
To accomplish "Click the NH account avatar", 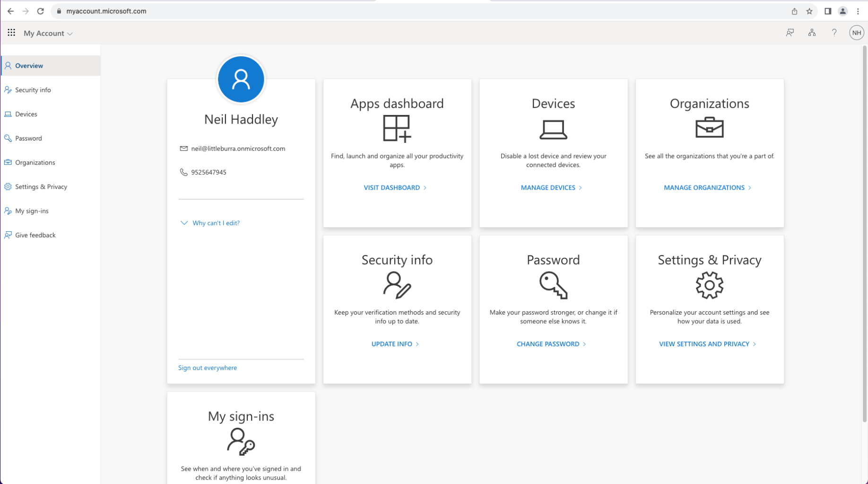I will (856, 33).
